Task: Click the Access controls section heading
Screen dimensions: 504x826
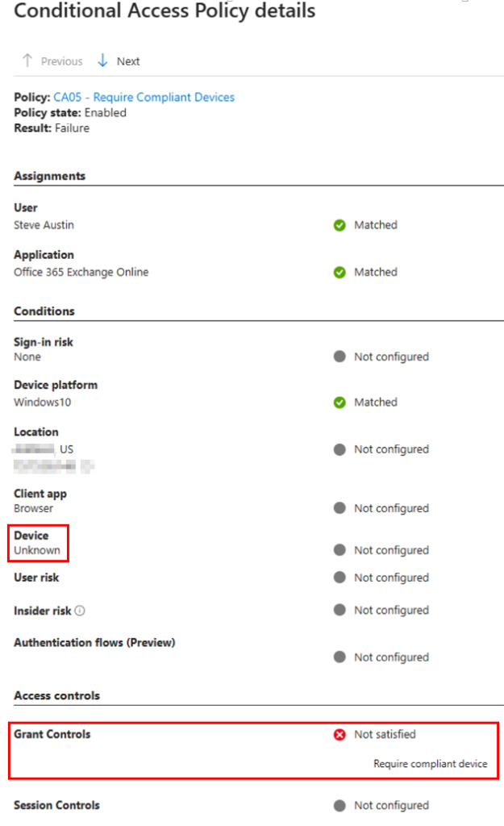Action: click(56, 695)
